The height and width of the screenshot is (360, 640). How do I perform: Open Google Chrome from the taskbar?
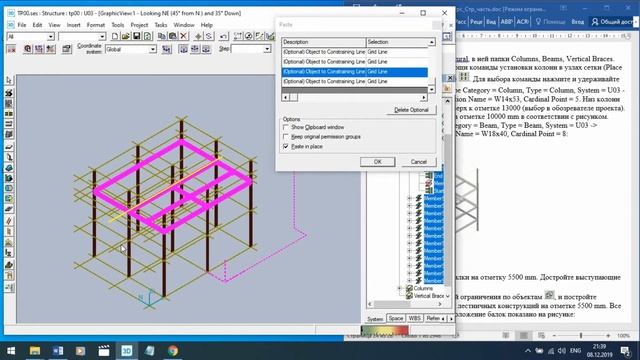click(173, 351)
